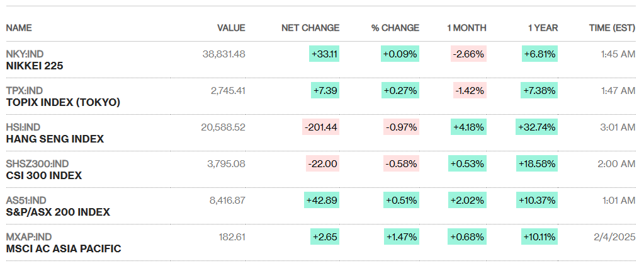644x263 pixels.
Task: Click the 1 MONTH column header
Action: pyautogui.click(x=466, y=28)
